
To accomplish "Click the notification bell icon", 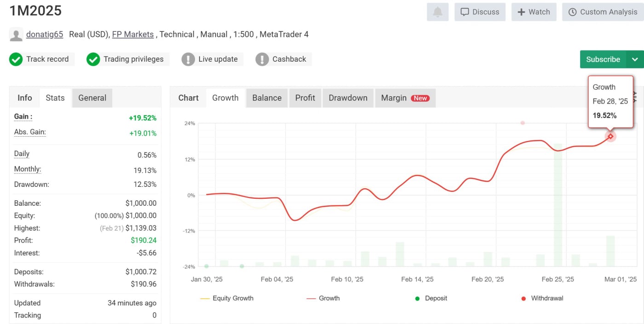I will 437,12.
